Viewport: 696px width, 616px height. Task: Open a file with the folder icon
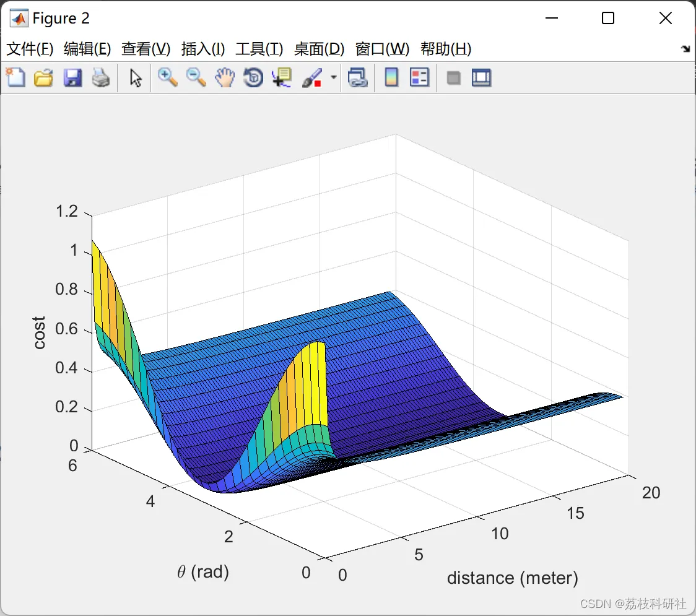pos(43,77)
